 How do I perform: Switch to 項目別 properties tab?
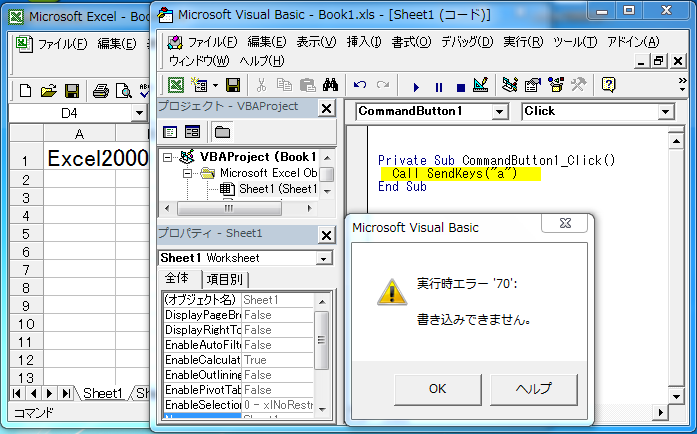(224, 280)
